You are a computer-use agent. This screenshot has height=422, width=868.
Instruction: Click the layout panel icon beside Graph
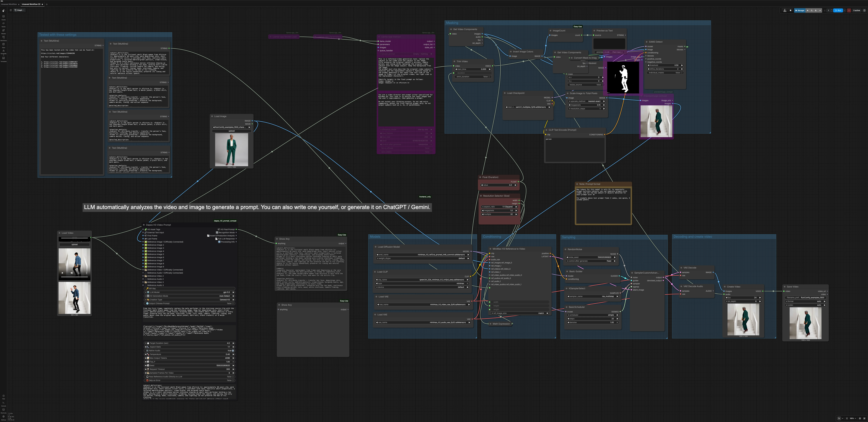tap(11, 10)
